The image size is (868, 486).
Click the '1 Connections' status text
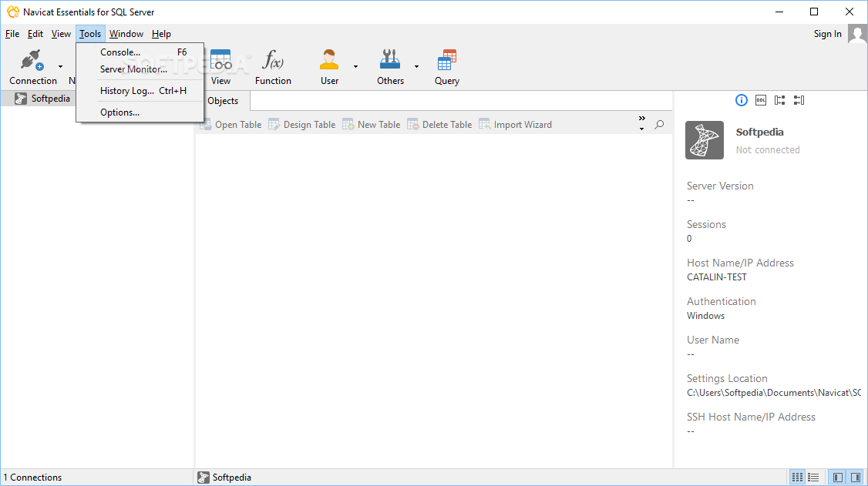(x=32, y=478)
